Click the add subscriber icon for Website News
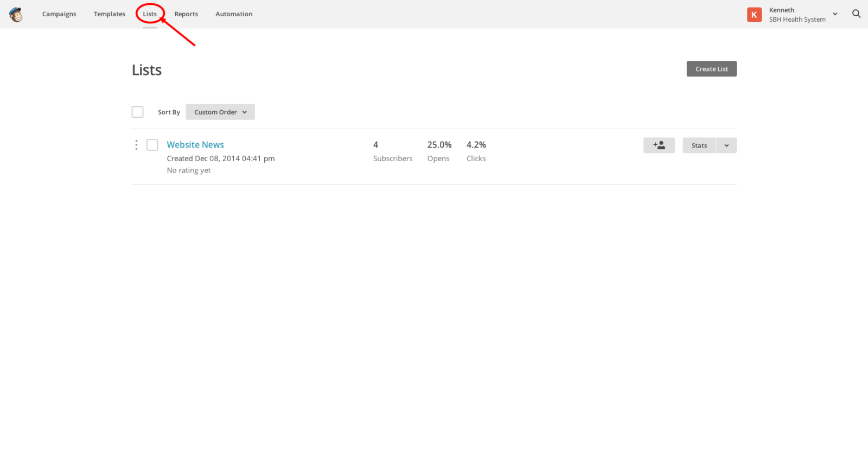This screenshot has height=465, width=868. 659,145
